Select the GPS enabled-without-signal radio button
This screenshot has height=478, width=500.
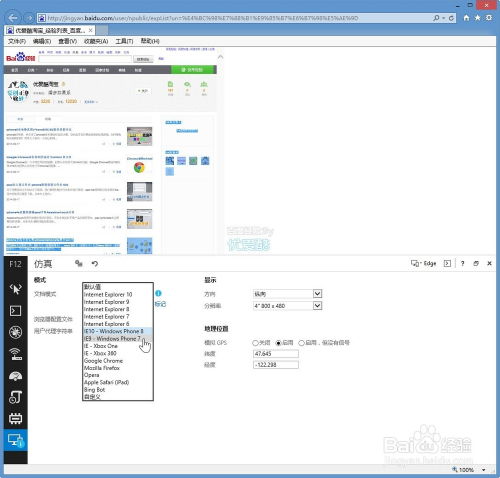(301, 343)
